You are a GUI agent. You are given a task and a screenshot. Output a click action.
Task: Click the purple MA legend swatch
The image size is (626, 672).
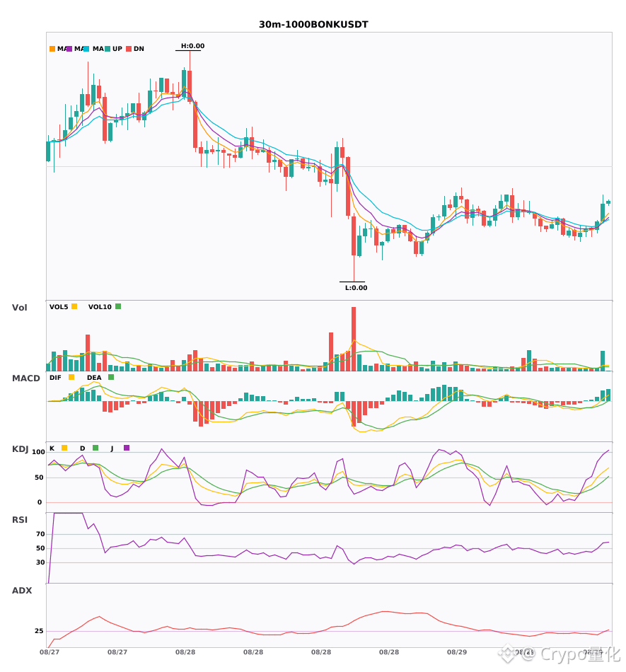(x=69, y=49)
